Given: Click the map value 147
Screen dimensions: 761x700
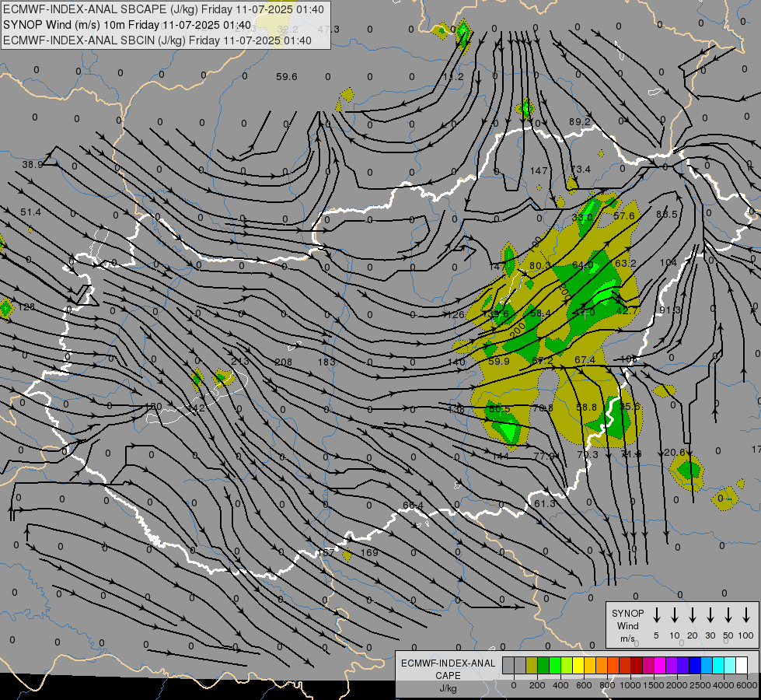Looking at the screenshot, I should click(x=539, y=170).
